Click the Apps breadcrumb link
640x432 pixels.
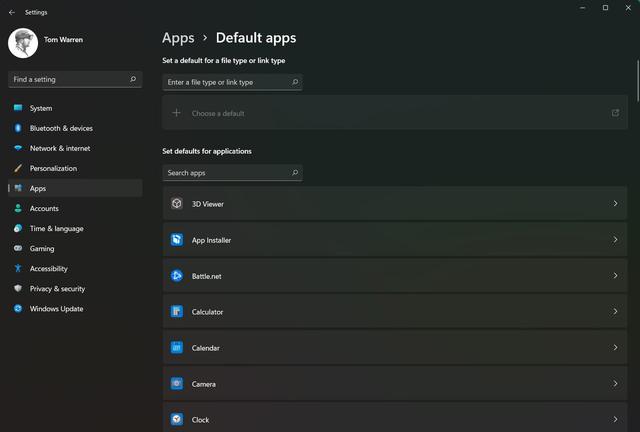tap(178, 38)
